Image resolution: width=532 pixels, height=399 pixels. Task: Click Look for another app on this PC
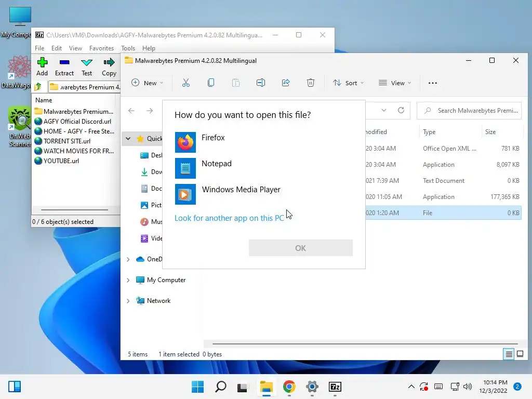[229, 218]
